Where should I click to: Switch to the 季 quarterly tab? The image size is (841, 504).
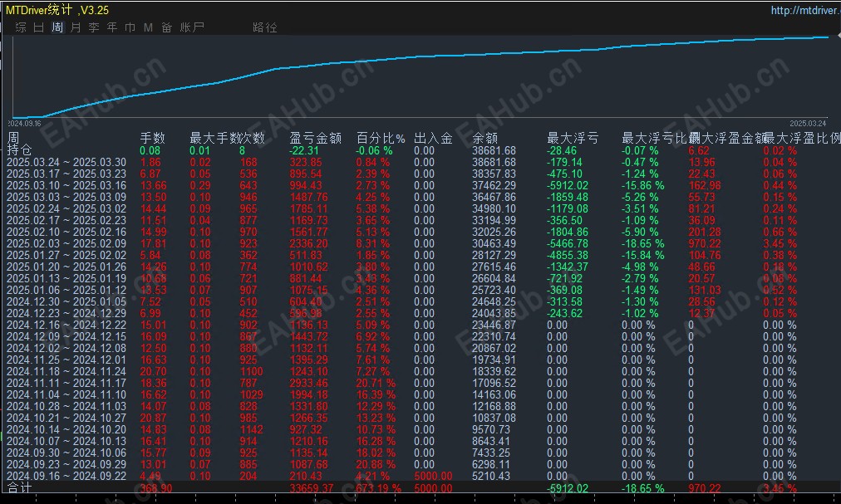click(x=94, y=27)
